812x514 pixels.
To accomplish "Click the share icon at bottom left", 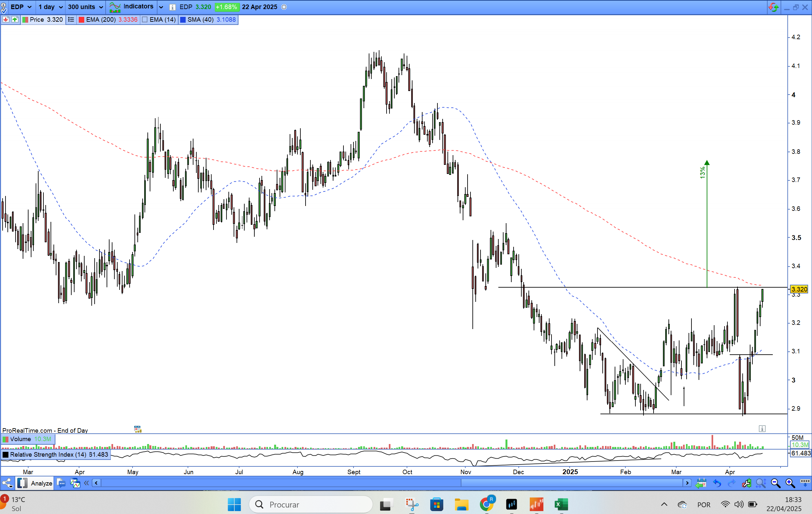I will tap(7, 483).
